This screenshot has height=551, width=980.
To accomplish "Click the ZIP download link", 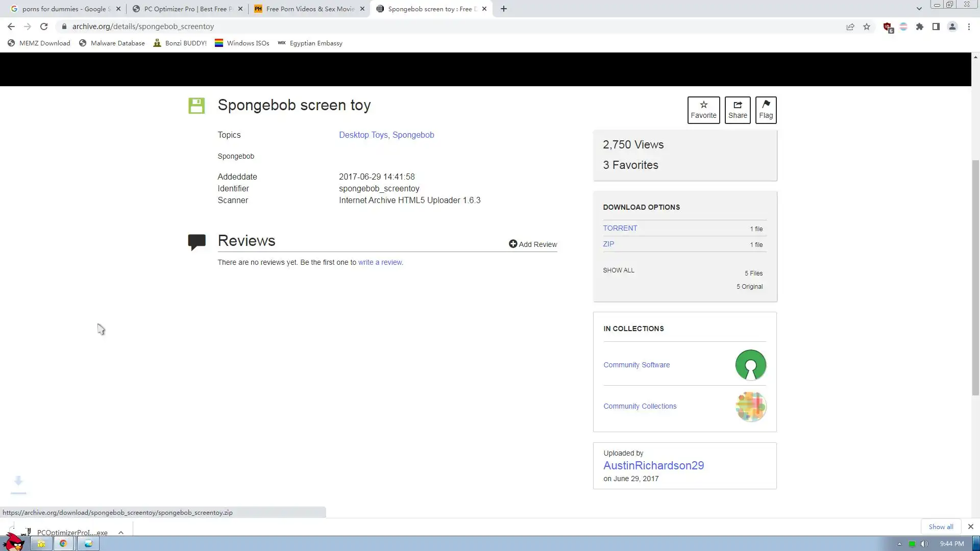I will coord(608,244).
